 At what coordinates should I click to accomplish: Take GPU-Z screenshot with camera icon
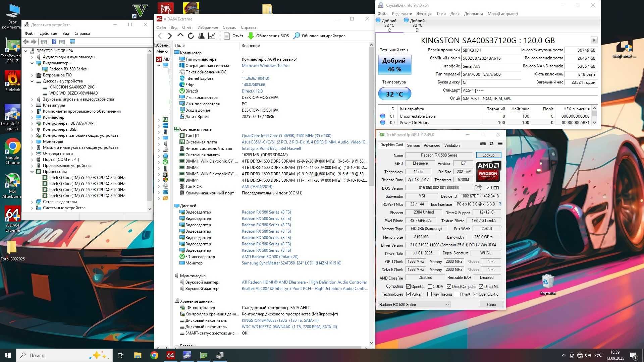click(483, 143)
